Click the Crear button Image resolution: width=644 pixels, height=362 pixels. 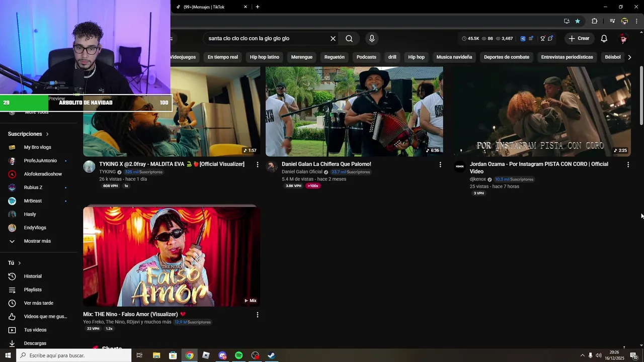(579, 38)
